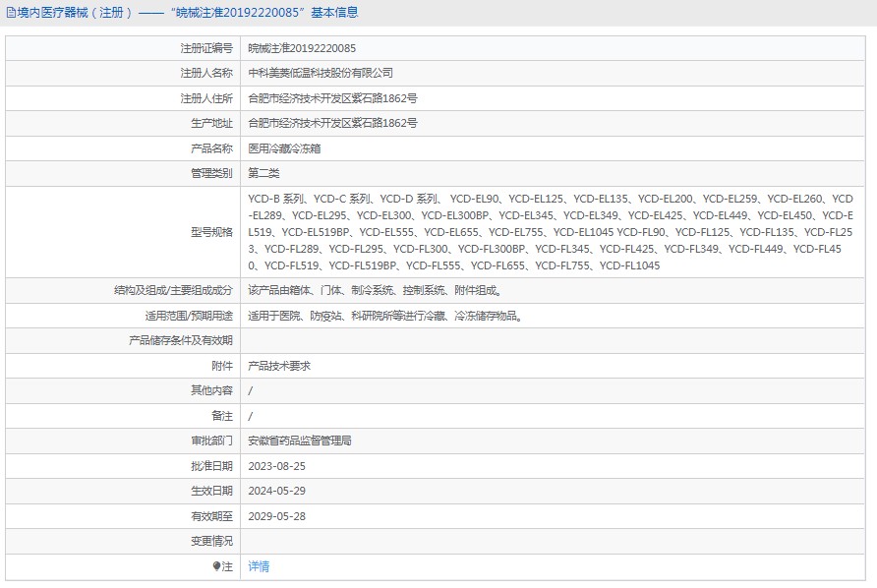Click the 注册人住所 label

click(206, 98)
